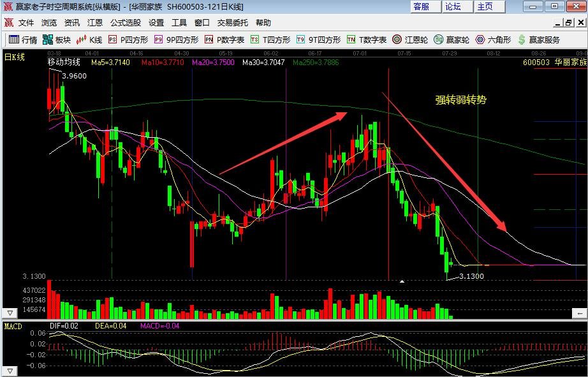588x377 pixels.
Task: Select the 日K线 period label
Action: (x=15, y=57)
